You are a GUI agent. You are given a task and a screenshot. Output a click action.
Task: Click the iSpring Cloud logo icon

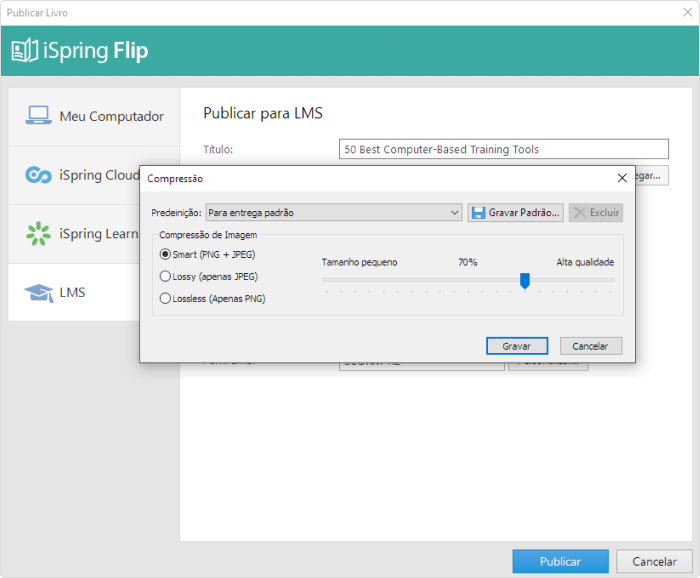pyautogui.click(x=38, y=175)
